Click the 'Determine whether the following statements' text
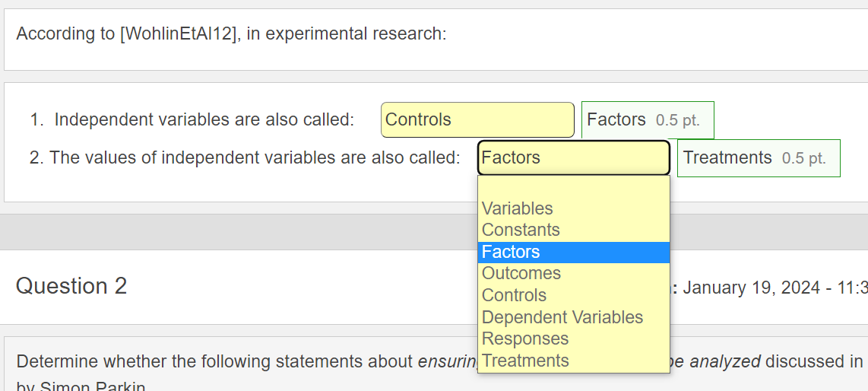The image size is (868, 391). (x=216, y=361)
